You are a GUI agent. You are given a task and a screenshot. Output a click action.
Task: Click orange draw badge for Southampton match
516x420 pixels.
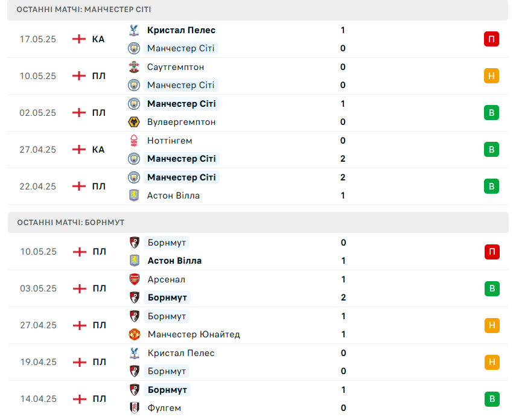coord(491,75)
